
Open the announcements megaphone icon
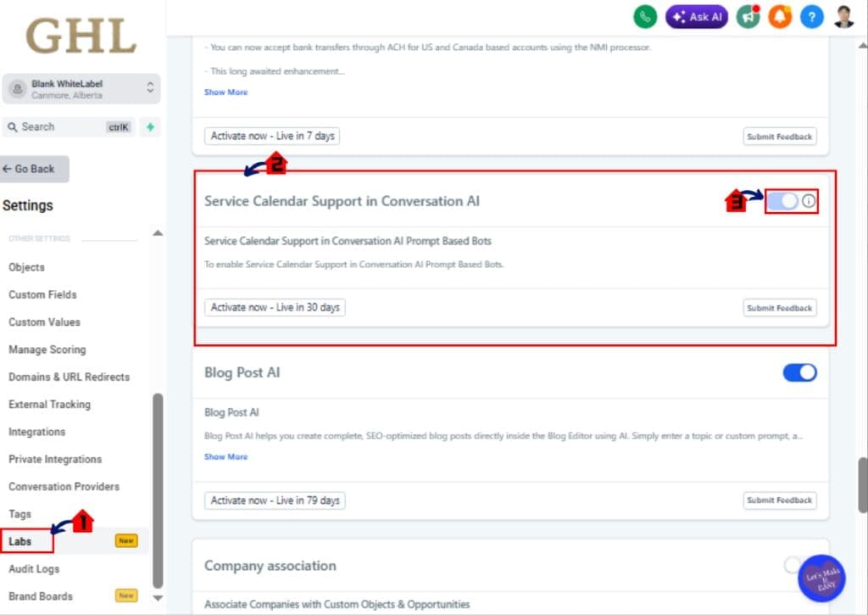748,16
